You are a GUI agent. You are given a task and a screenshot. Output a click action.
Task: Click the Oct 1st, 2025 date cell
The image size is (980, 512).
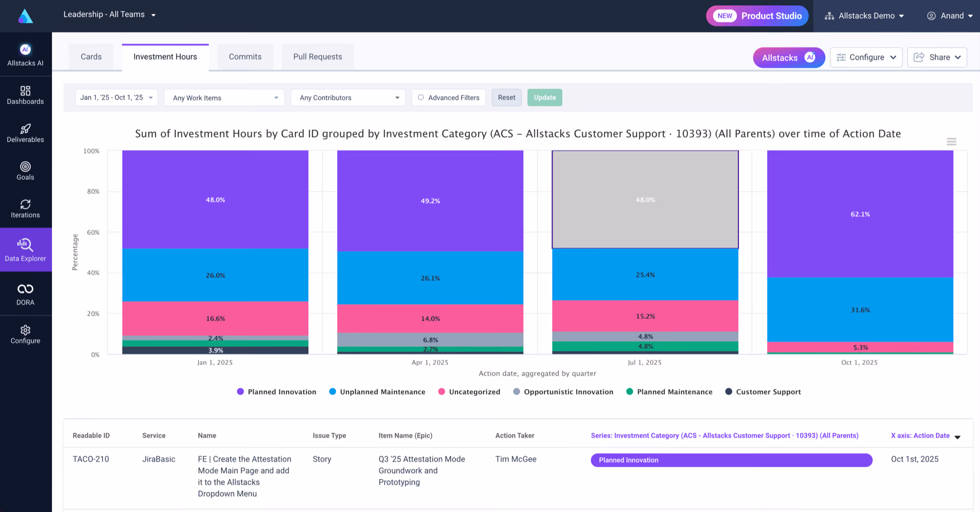click(915, 459)
